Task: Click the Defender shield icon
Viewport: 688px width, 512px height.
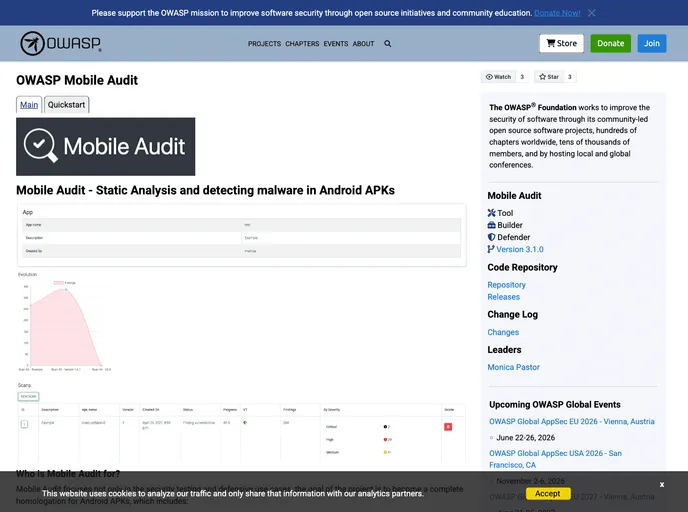Action: [x=491, y=237]
